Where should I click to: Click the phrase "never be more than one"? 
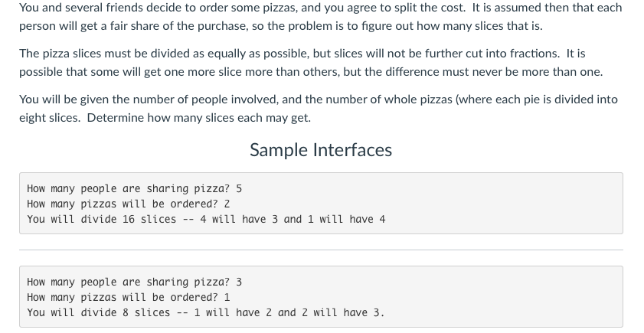click(537, 72)
